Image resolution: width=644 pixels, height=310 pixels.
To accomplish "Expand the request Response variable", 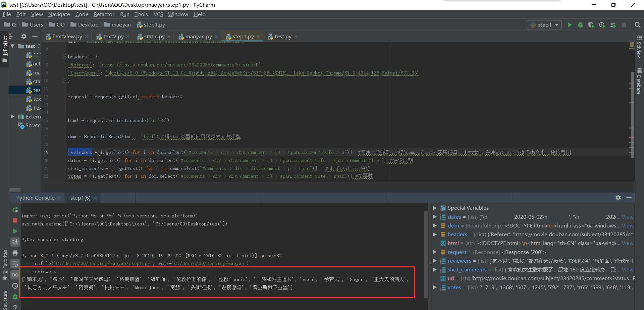I will pyautogui.click(x=435, y=252).
